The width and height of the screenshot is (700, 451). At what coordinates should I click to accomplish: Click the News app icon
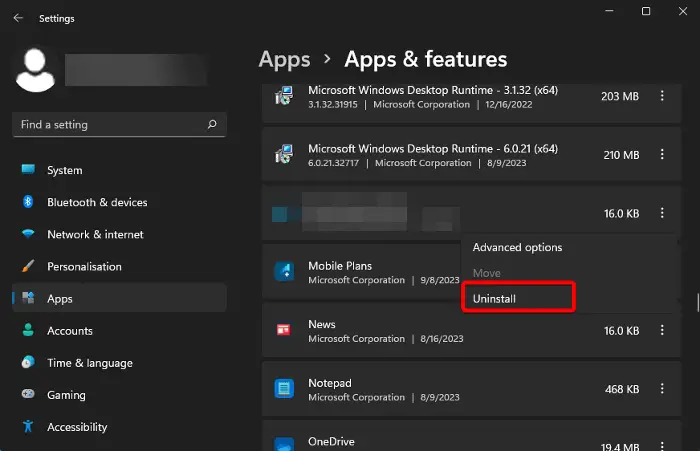[284, 330]
